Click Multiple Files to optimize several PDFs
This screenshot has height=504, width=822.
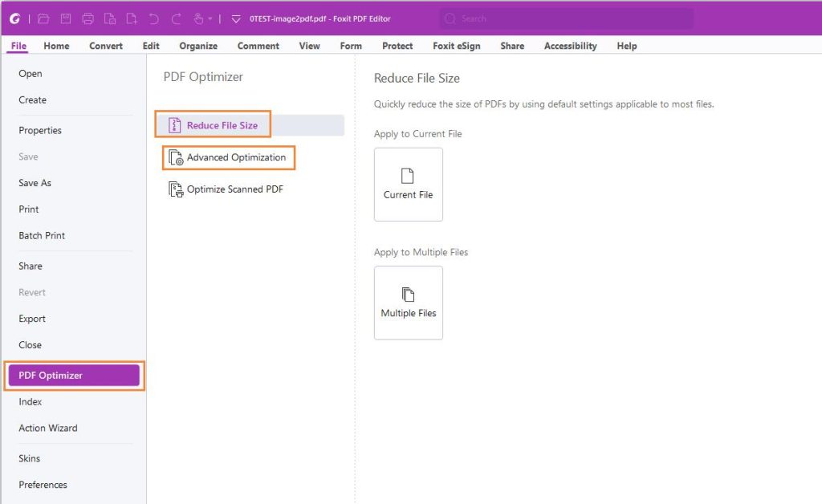(x=408, y=303)
